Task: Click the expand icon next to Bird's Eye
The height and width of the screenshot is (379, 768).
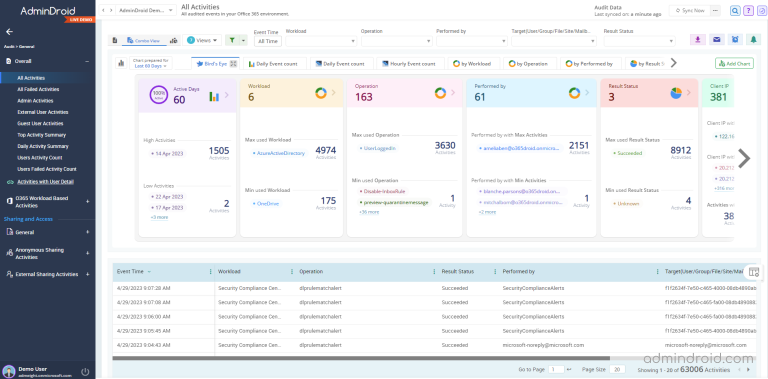Action: (x=233, y=64)
